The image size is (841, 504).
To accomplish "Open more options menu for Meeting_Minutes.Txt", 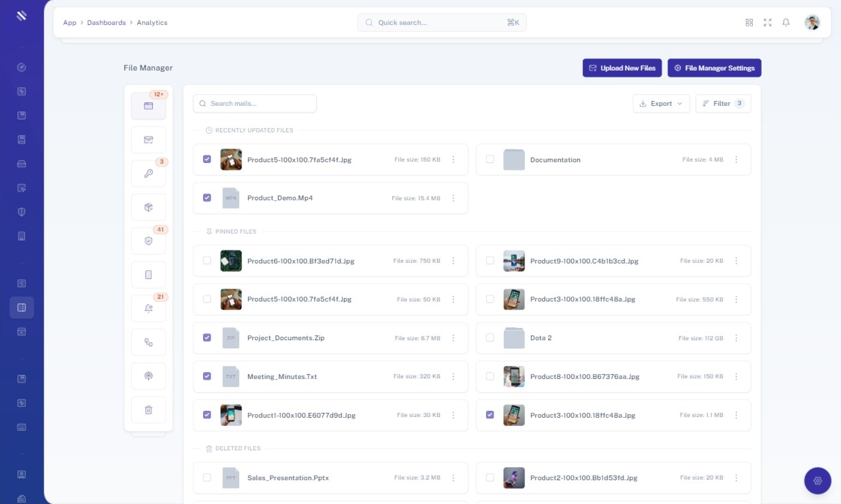I will point(453,376).
